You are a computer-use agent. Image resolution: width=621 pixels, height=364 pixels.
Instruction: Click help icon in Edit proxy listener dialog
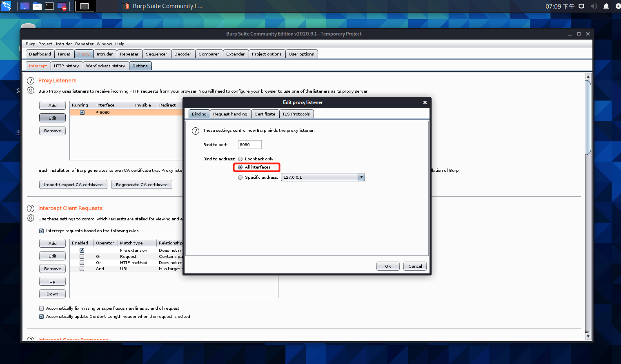(x=196, y=131)
